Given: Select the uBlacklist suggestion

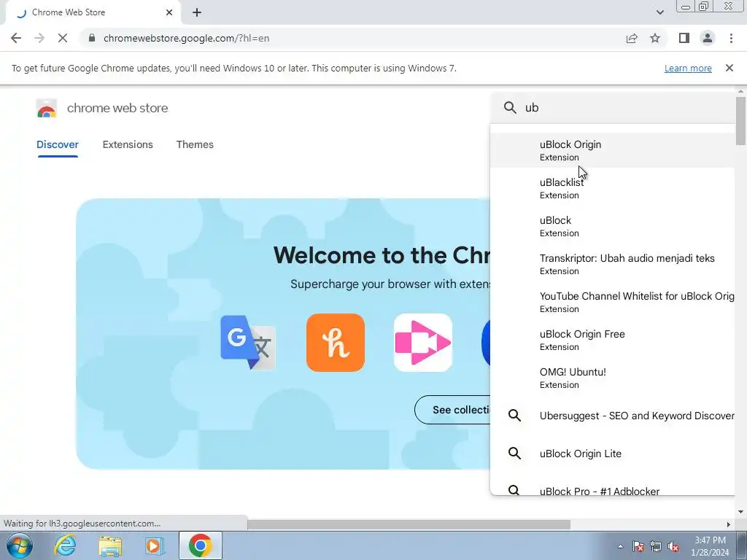Looking at the screenshot, I should tap(613, 188).
